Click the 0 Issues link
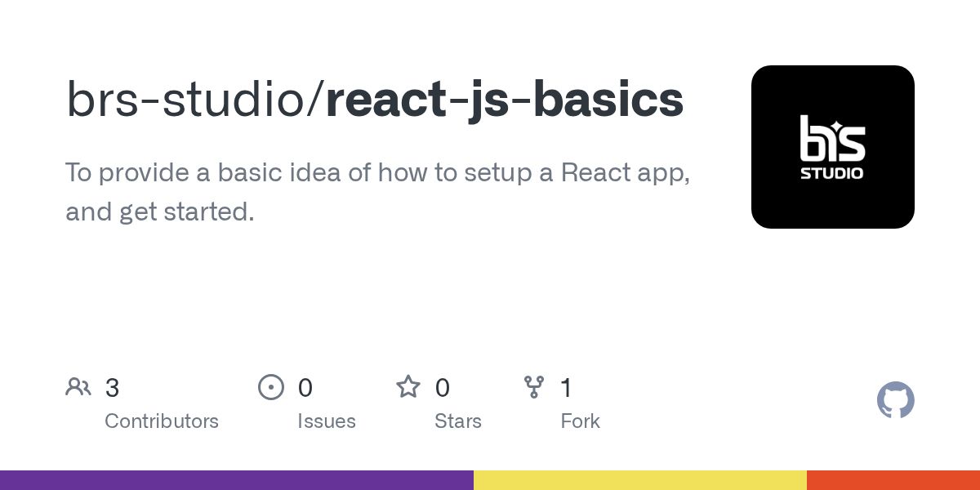This screenshot has width=980, height=490. 314,404
